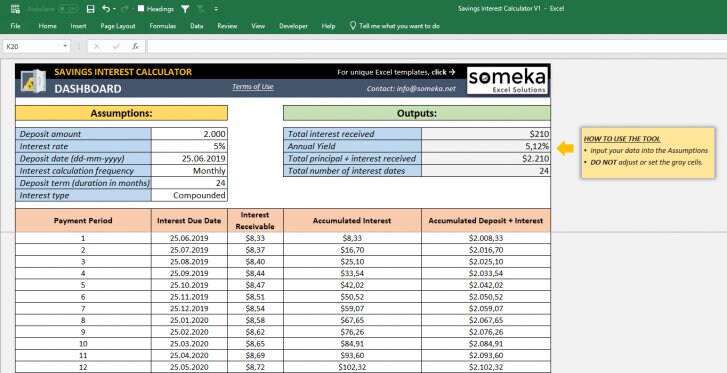
Task: Click the Undo arrow icon
Action: click(106, 9)
